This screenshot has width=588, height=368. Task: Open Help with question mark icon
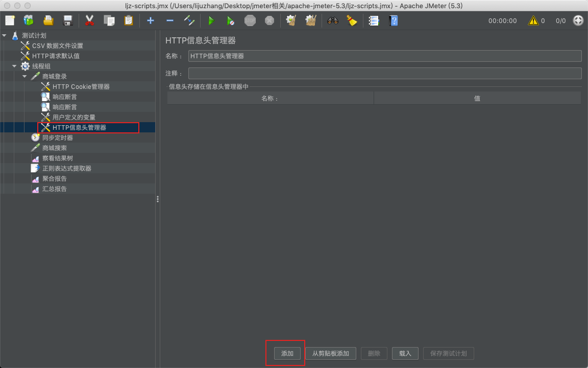393,20
